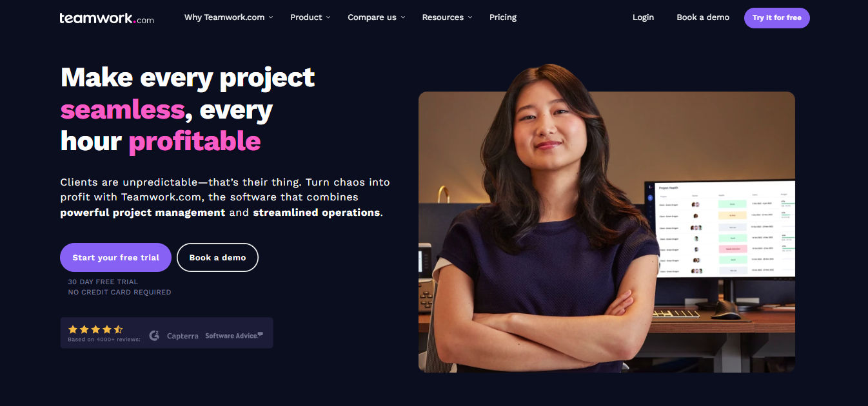Click the five-star rating icons
Viewport: 868px width, 406px height.
tap(95, 329)
